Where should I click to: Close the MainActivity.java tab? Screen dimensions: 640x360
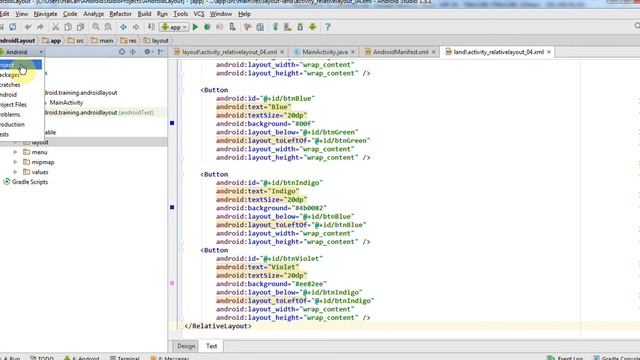pyautogui.click(x=353, y=52)
